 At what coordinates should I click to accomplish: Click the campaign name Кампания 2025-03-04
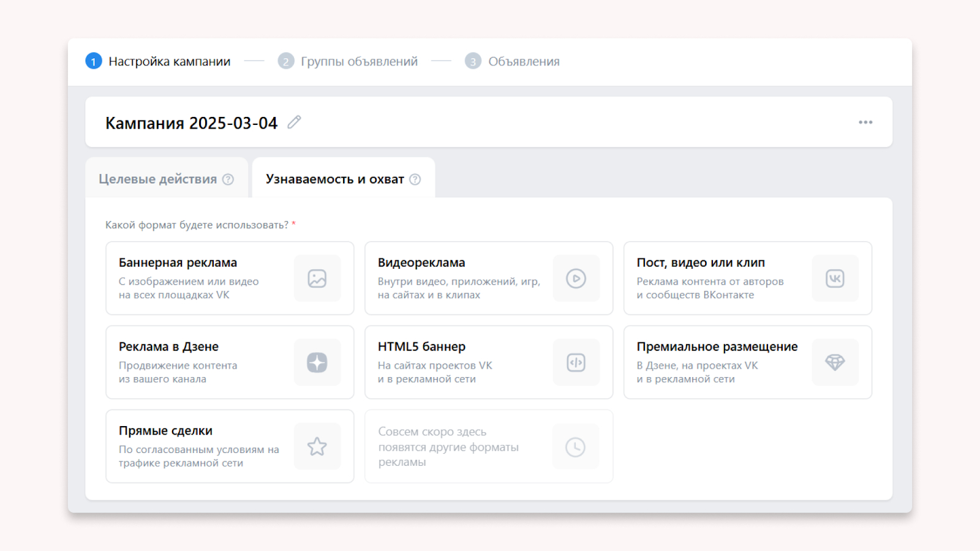191,123
